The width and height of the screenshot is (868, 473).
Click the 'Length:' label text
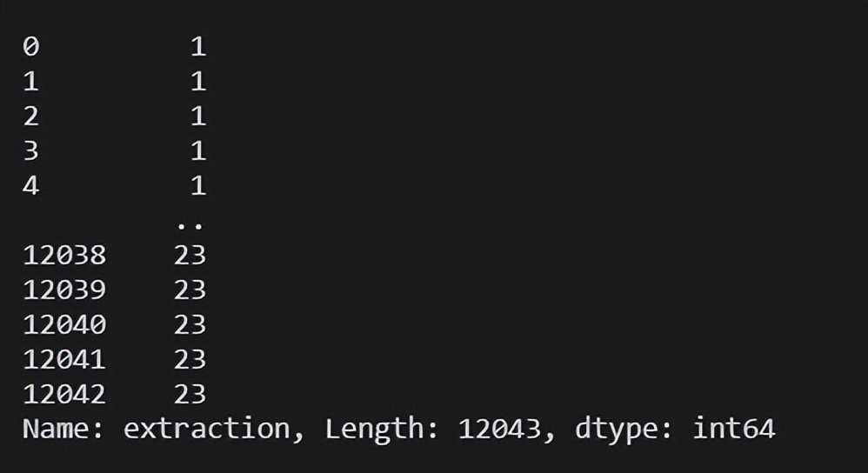382,430
